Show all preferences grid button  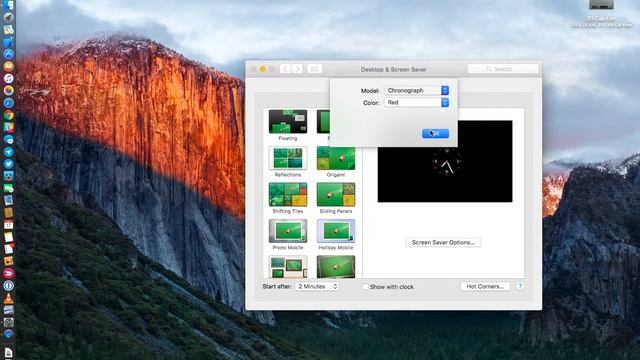tap(314, 69)
